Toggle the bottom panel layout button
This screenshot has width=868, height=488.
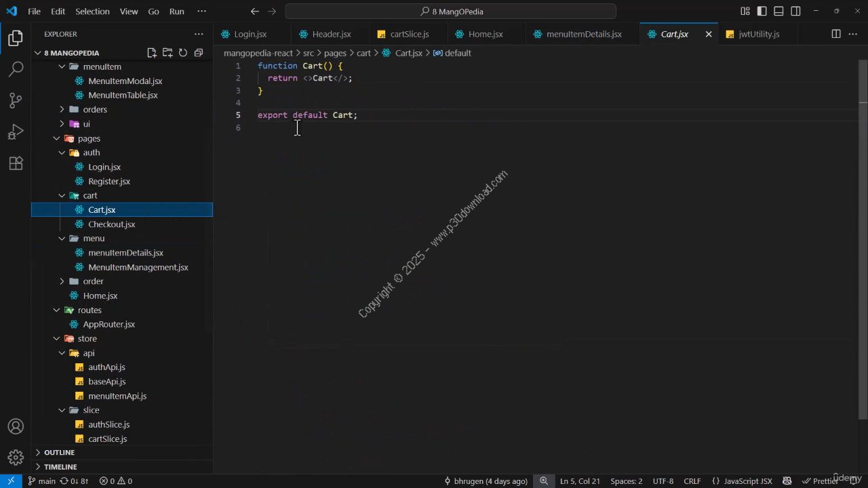(779, 12)
